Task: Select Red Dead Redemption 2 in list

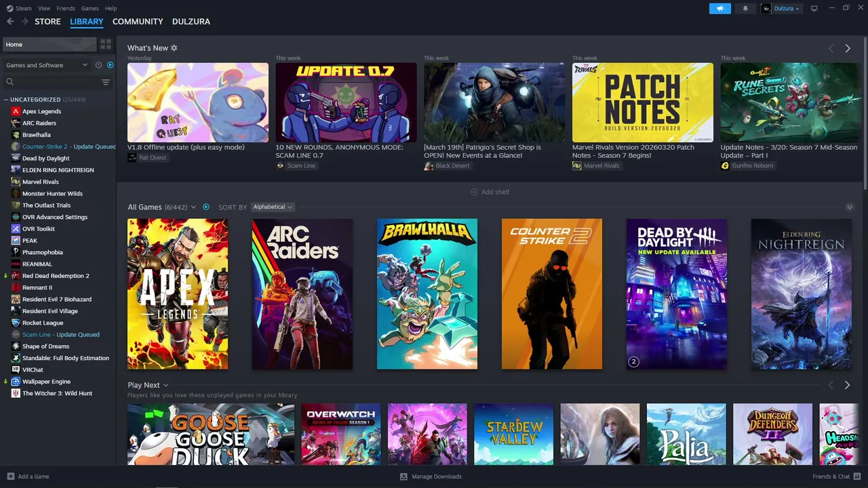Action: (x=56, y=276)
